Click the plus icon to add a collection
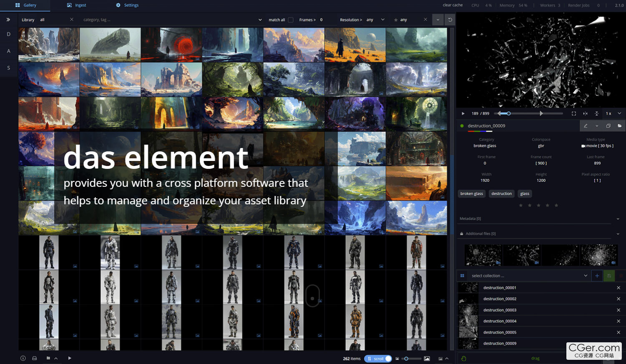The image size is (626, 364). coord(597,276)
